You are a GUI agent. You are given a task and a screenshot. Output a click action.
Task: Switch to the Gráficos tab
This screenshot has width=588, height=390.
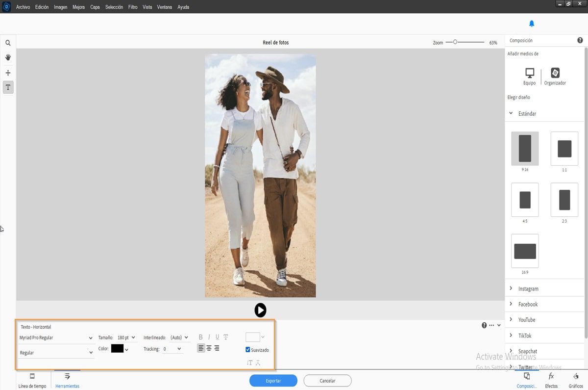[576, 380]
